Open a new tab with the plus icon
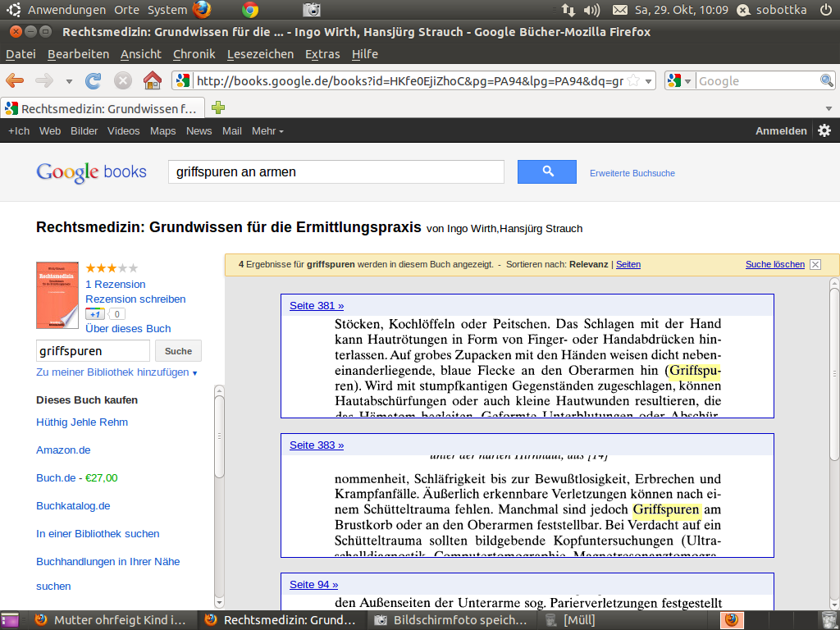The width and height of the screenshot is (840, 630). click(218, 107)
